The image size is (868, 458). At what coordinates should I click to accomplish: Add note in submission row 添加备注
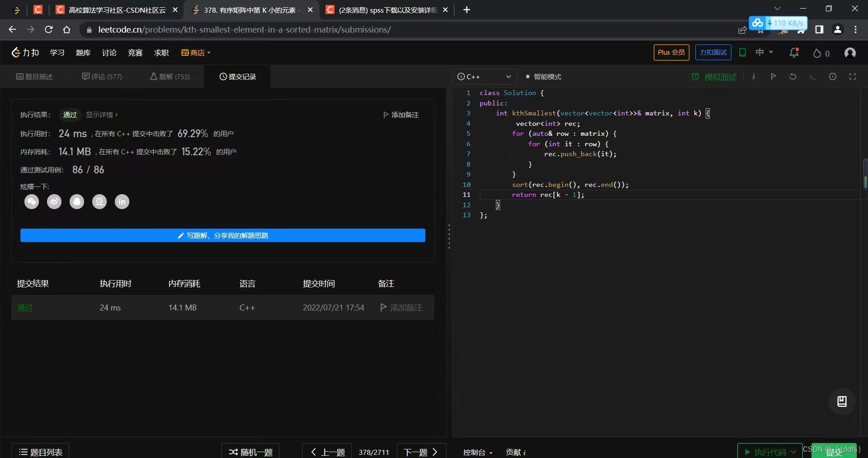click(401, 308)
